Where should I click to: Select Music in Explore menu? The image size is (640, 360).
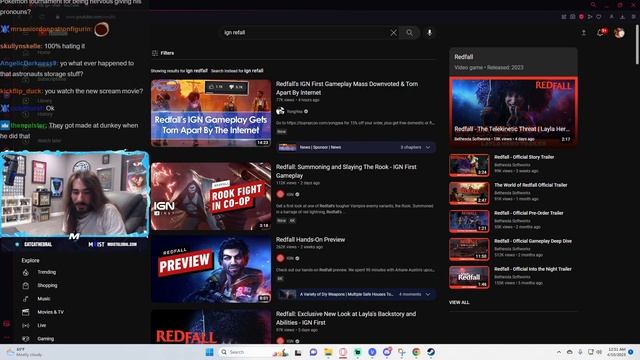pyautogui.click(x=44, y=299)
